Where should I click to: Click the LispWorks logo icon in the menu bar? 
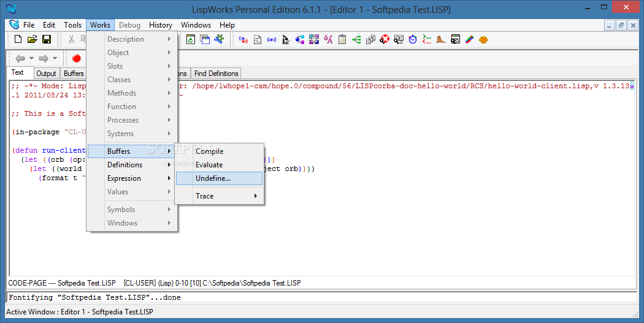click(x=14, y=25)
